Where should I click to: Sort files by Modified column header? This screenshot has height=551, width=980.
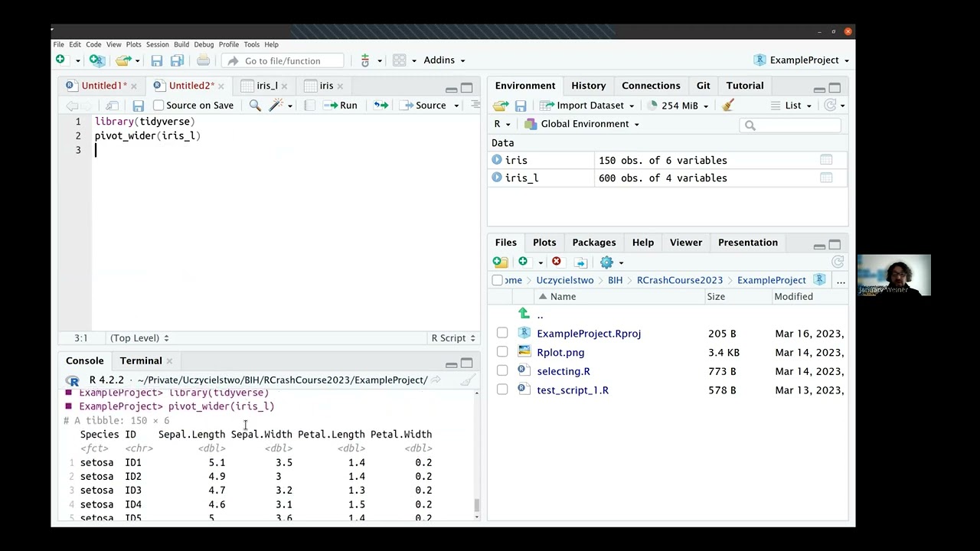click(x=793, y=297)
